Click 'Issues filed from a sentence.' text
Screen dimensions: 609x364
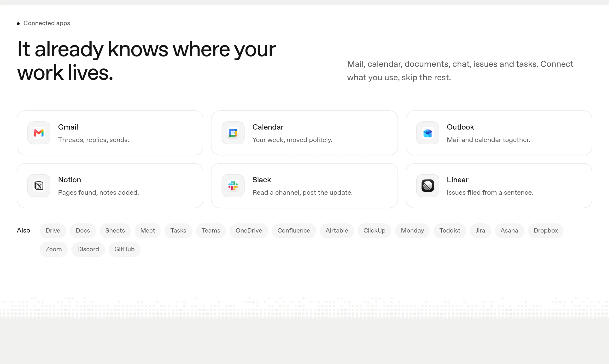pyautogui.click(x=490, y=193)
